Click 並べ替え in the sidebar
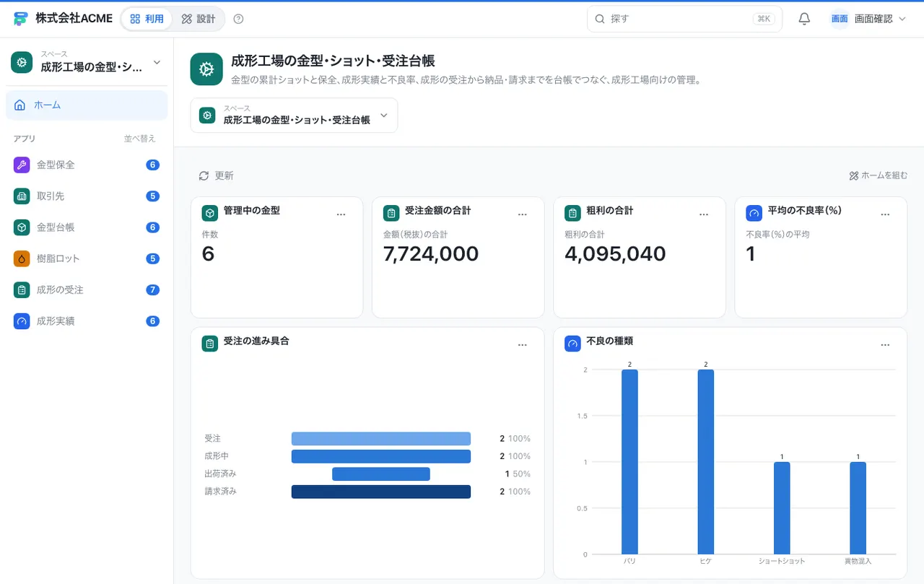The height and width of the screenshot is (584, 924). (139, 139)
